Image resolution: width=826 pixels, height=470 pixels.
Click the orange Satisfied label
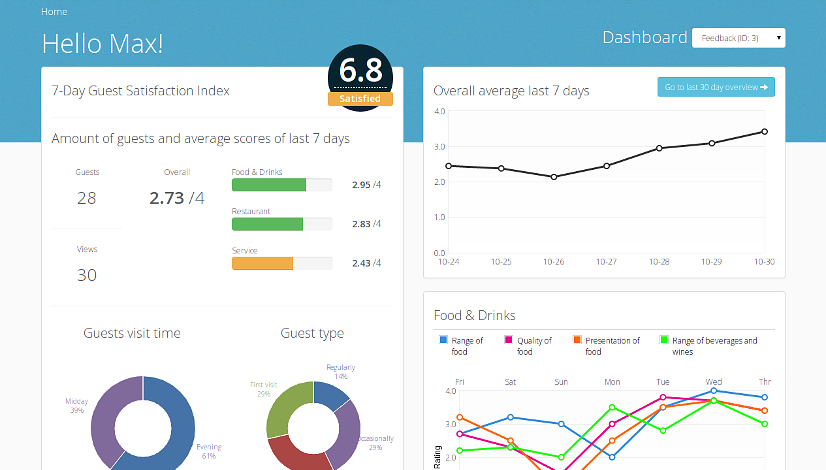(x=360, y=99)
